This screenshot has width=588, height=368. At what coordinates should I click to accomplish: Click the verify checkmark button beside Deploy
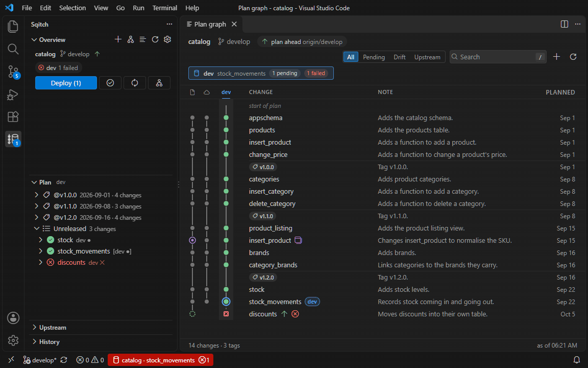point(110,83)
